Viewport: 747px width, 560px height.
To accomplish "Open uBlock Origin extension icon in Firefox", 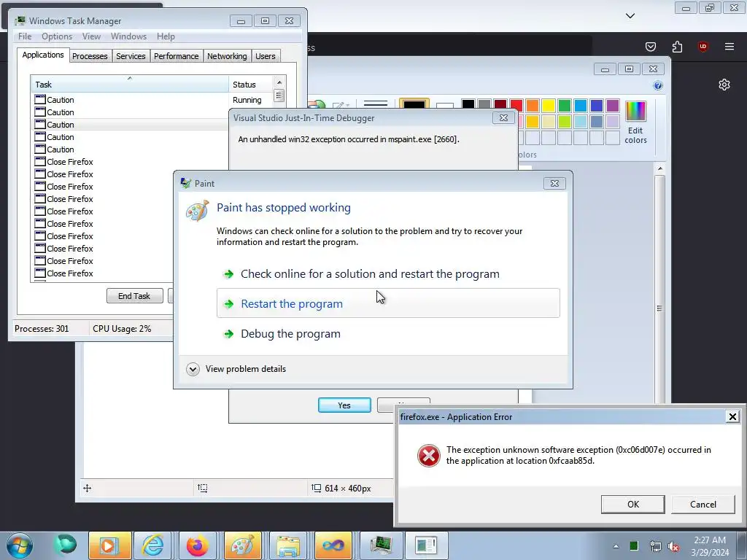I will coord(703,46).
